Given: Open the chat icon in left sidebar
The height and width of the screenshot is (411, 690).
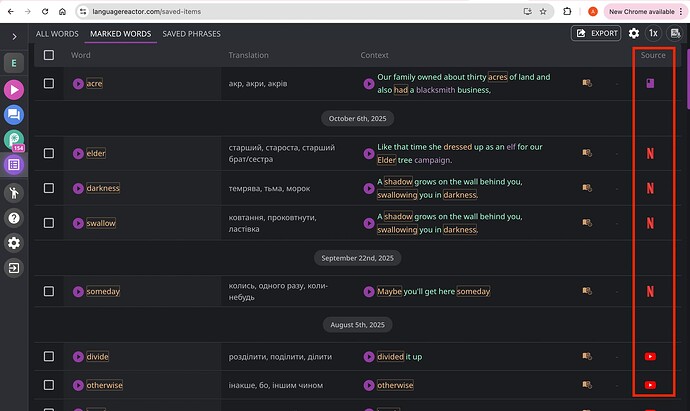Looking at the screenshot, I should coord(15,115).
